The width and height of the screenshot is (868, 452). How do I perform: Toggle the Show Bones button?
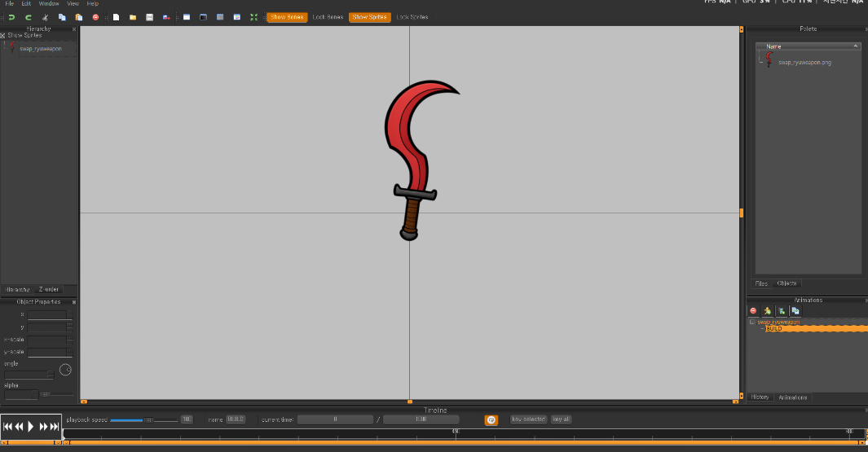287,17
